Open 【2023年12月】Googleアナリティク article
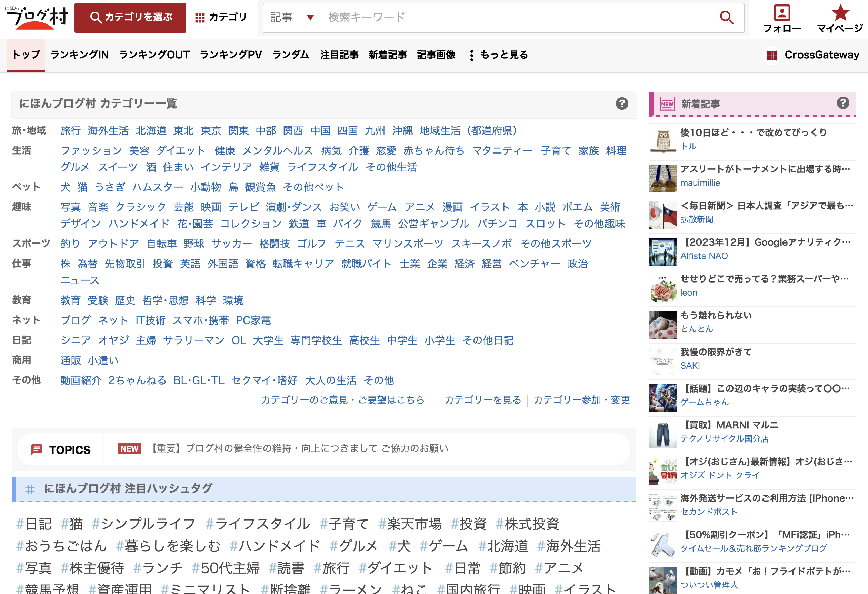 pos(765,242)
